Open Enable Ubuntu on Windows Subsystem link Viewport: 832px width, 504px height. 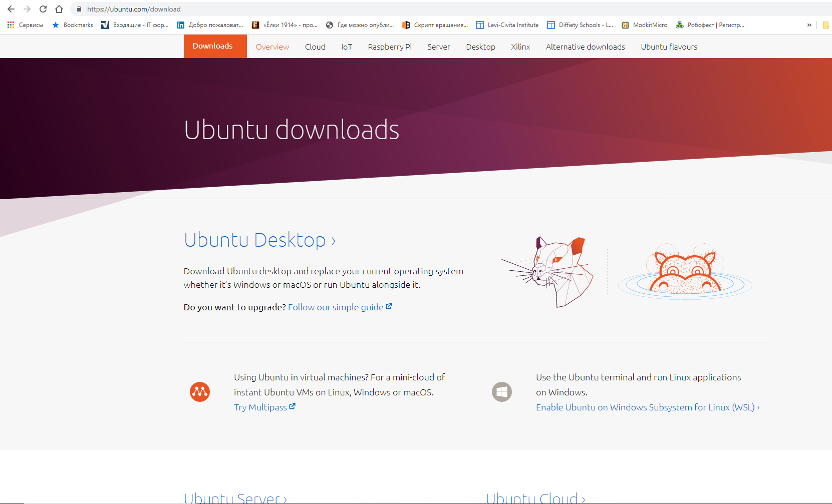648,407
